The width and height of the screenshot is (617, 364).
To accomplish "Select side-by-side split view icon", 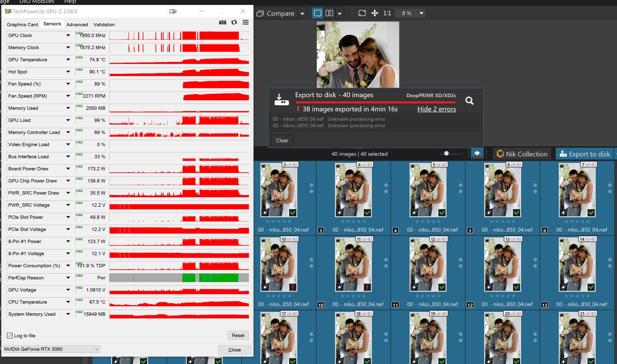I will tap(329, 13).
